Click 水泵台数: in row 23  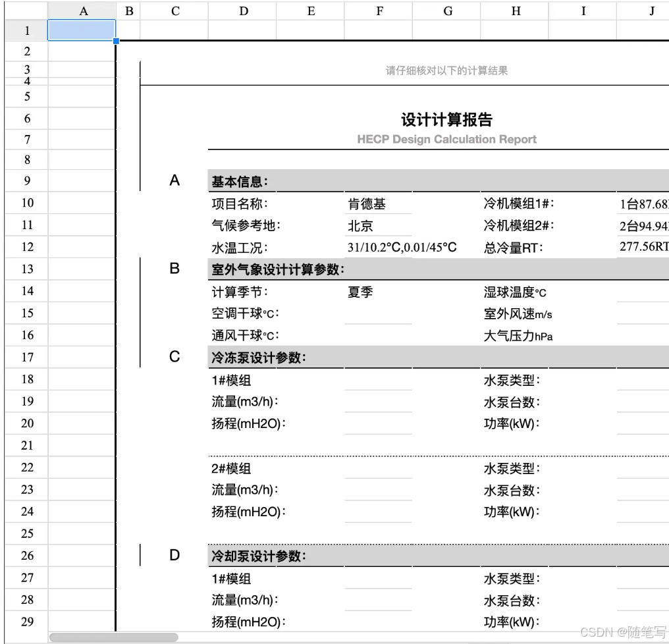[x=512, y=491]
